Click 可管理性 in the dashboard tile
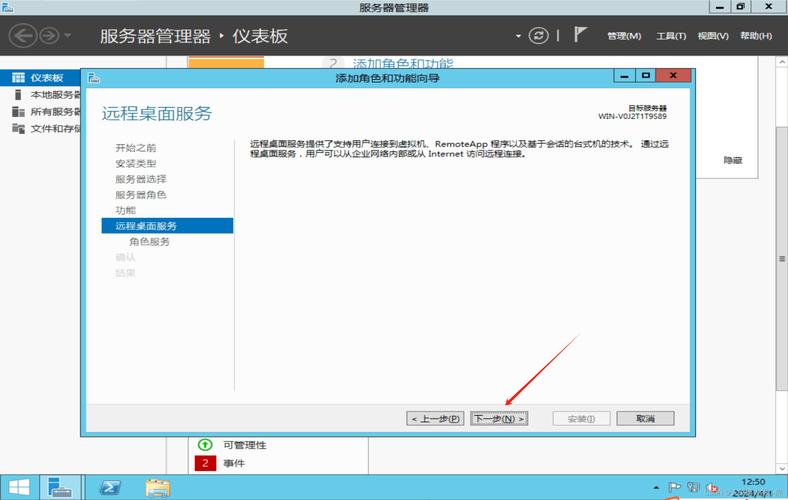The height and width of the screenshot is (500, 788). pos(245,445)
